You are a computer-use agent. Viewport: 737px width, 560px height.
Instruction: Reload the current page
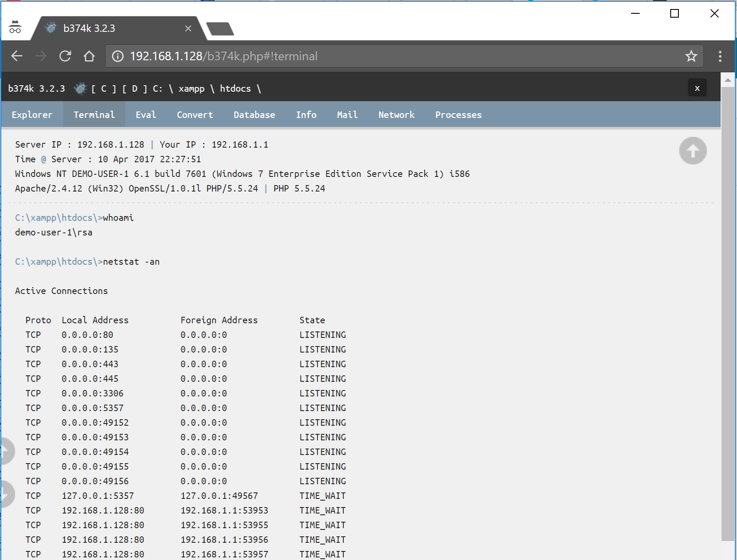tap(65, 56)
